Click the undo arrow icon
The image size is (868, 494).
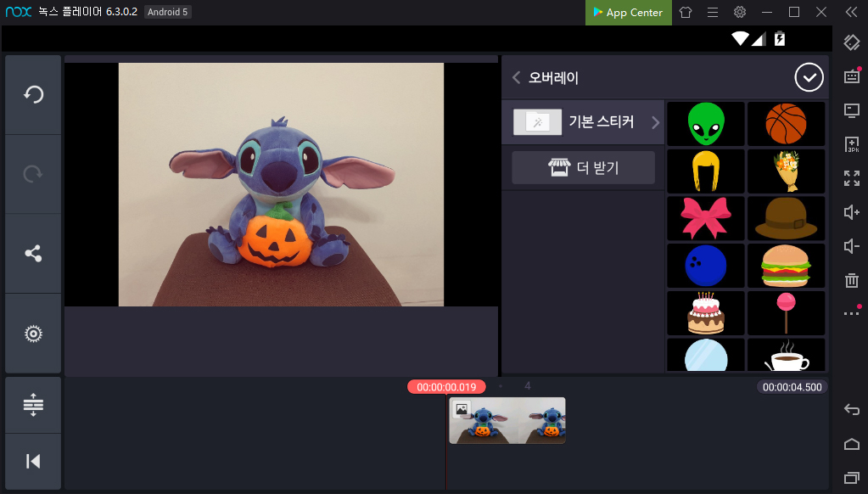tap(33, 95)
